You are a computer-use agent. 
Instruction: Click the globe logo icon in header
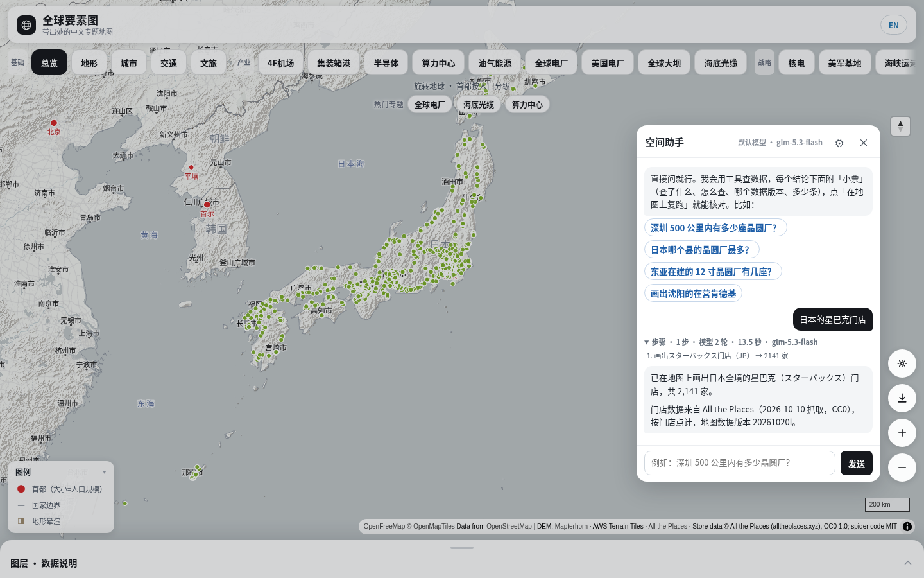26,25
